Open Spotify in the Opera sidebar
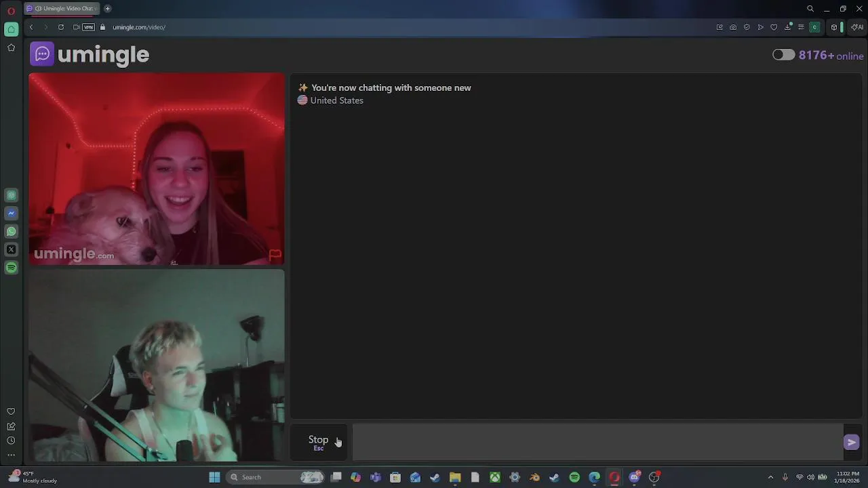The image size is (868, 488). (x=11, y=268)
